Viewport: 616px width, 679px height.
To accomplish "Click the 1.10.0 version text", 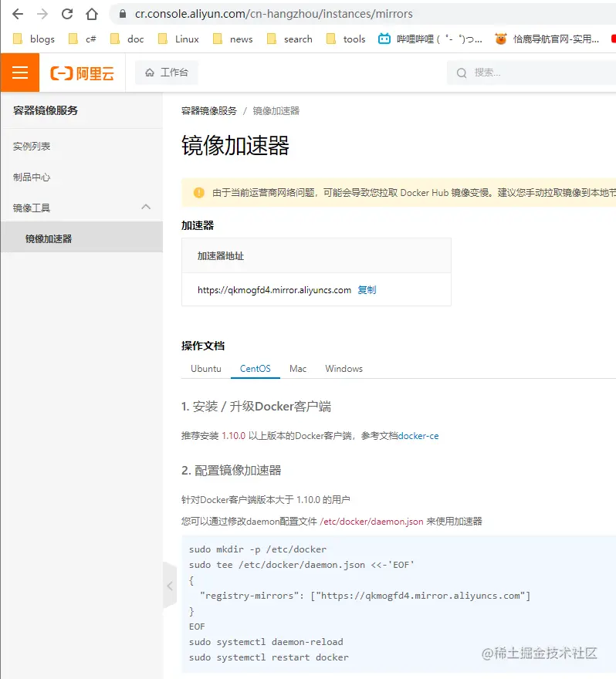I will click(233, 436).
